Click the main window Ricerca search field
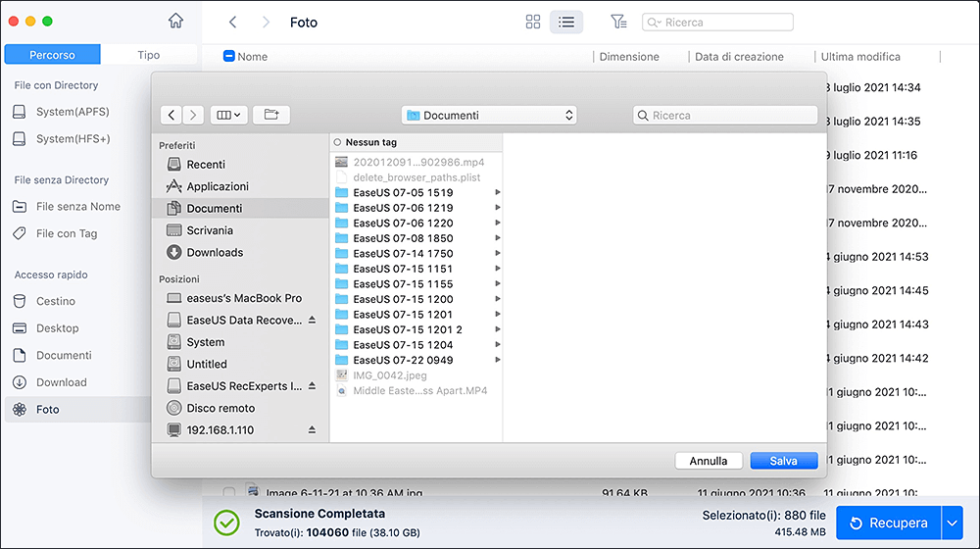980x549 pixels. 717,22
